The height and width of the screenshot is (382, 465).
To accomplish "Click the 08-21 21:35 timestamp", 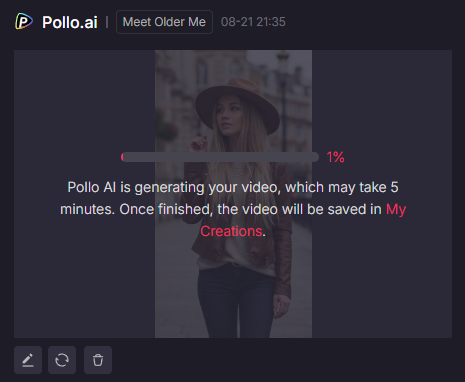I will [x=253, y=22].
